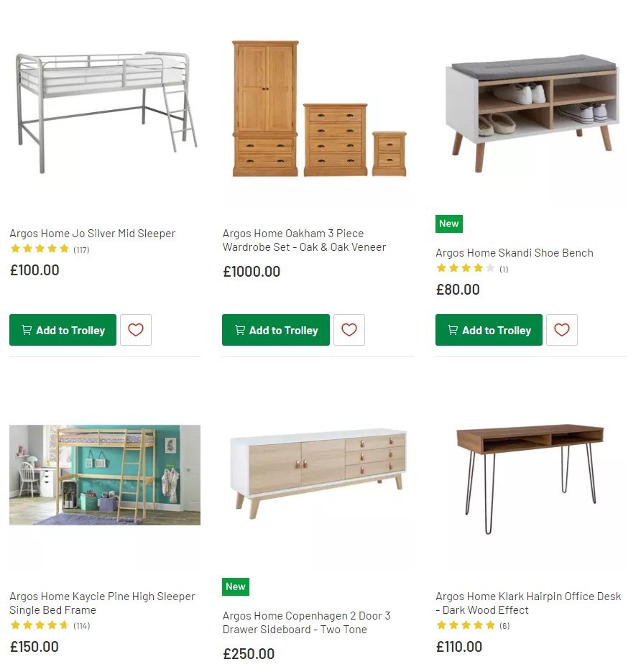Image resolution: width=641 pixels, height=672 pixels.
Task: Click the heart wishlist icon for Jo Silver Mid Sleeper
Action: (x=136, y=330)
